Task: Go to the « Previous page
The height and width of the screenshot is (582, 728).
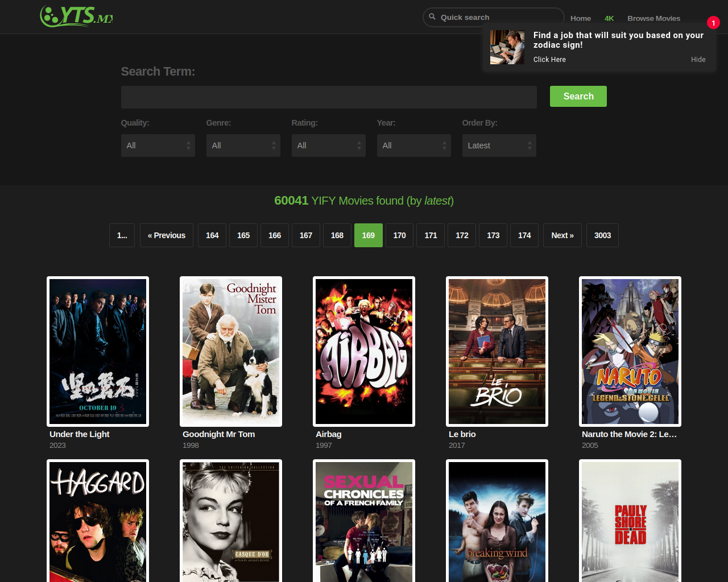Action: tap(167, 235)
